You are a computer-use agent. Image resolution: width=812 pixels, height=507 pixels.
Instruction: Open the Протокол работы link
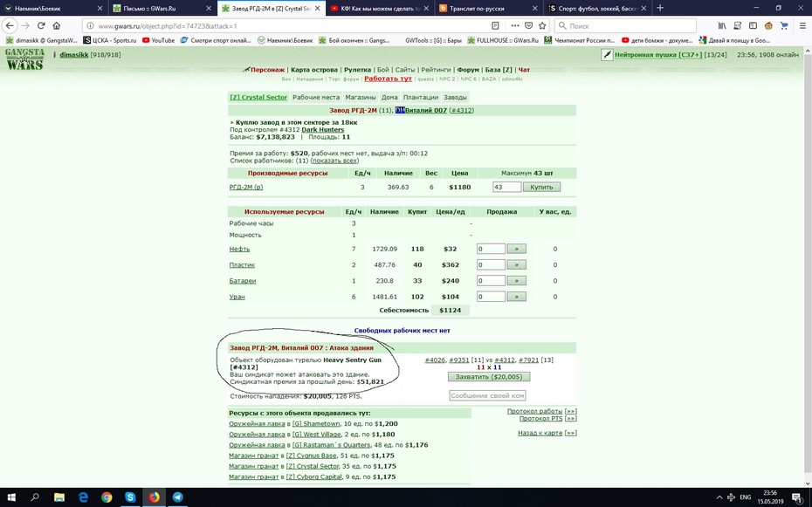coord(534,411)
